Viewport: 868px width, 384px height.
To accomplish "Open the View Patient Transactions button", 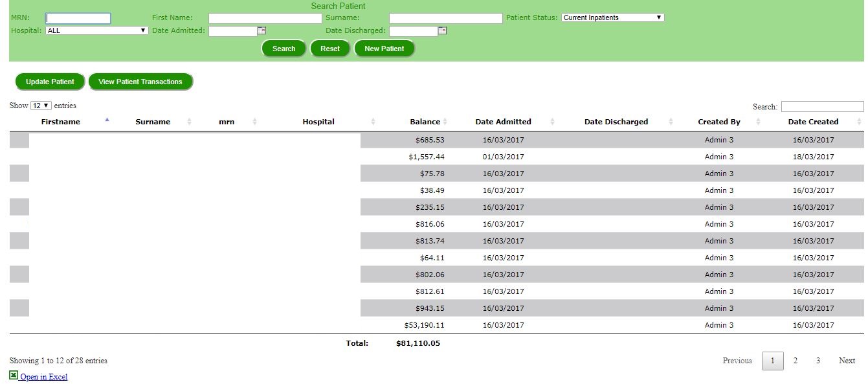I will [140, 82].
